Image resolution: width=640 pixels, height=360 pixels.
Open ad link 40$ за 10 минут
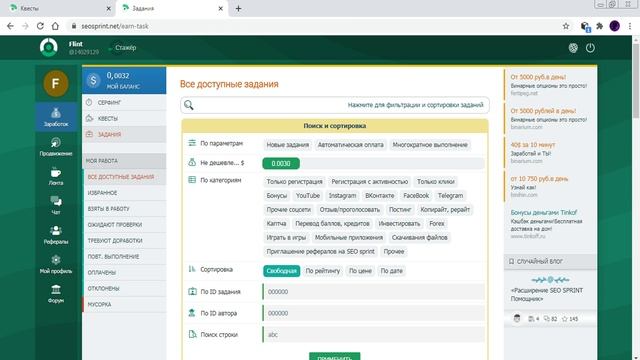(x=533, y=145)
